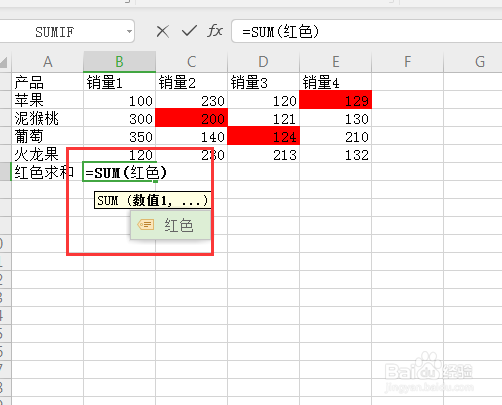Click the 葡萄 product cell

point(47,136)
